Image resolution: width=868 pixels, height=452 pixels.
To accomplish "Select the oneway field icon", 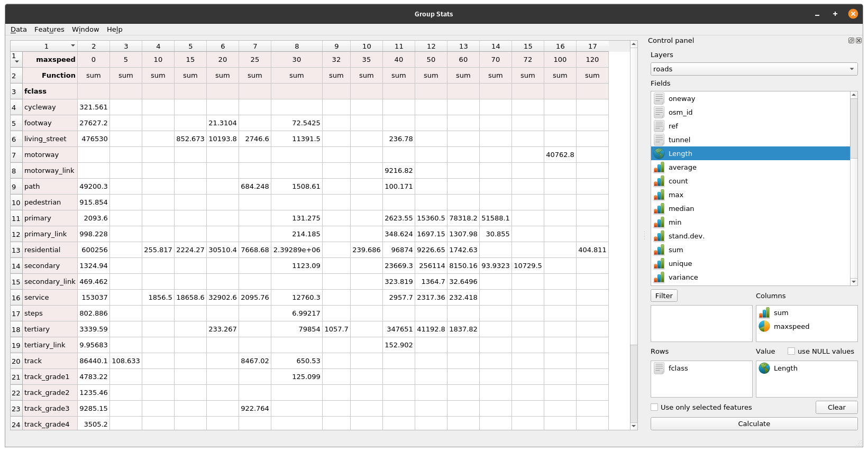I will click(x=659, y=98).
